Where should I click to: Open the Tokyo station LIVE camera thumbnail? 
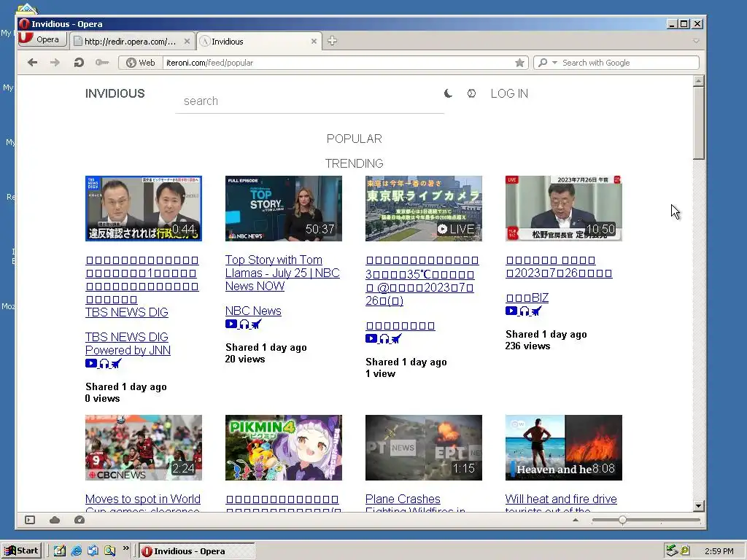point(424,209)
